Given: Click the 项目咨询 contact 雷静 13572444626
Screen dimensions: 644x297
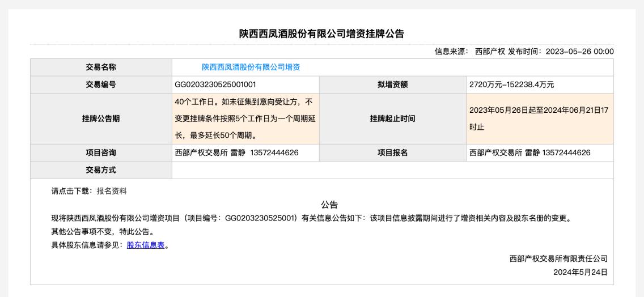Looking at the screenshot, I should [x=236, y=153].
